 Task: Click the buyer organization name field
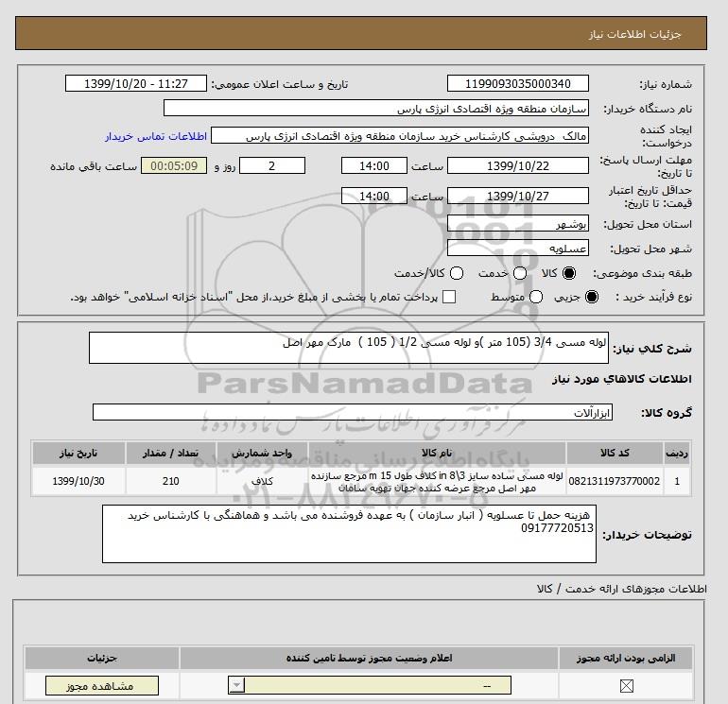(376, 109)
